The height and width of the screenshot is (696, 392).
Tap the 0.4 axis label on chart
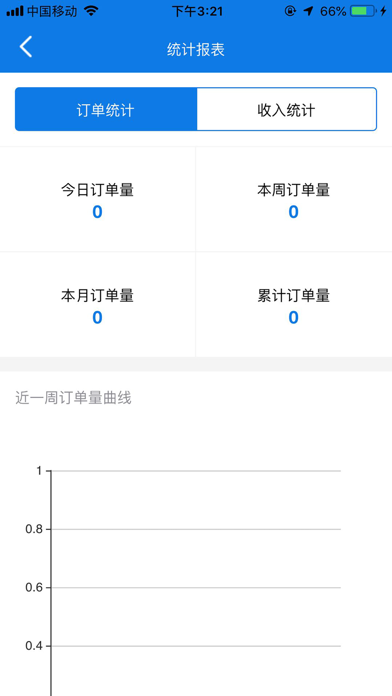35,646
